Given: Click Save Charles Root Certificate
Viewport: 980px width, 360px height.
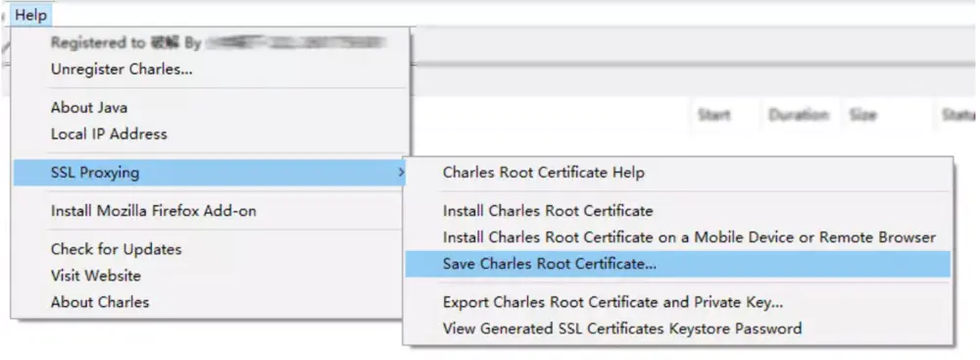Looking at the screenshot, I should point(677,264).
